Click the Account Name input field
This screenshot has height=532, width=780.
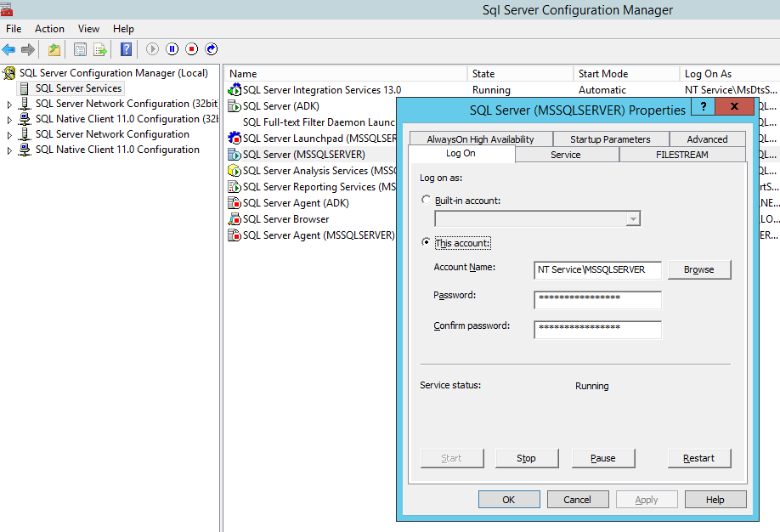tap(597, 269)
